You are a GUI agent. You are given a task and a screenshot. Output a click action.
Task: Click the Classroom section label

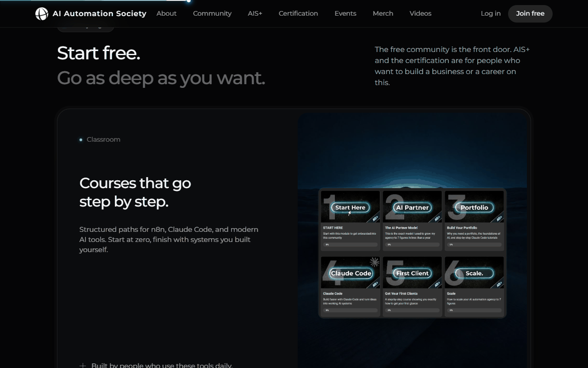pyautogui.click(x=103, y=139)
